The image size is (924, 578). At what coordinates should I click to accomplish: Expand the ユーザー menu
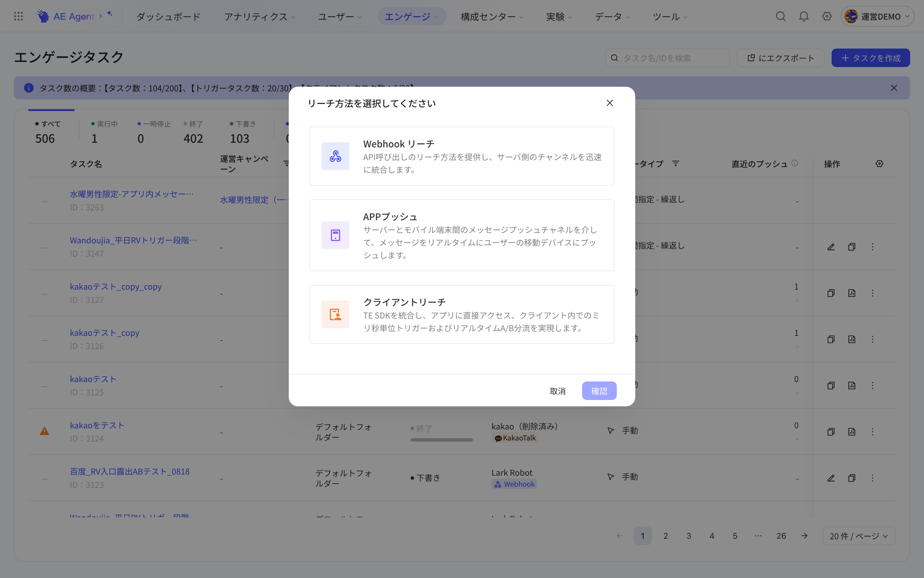coord(340,17)
